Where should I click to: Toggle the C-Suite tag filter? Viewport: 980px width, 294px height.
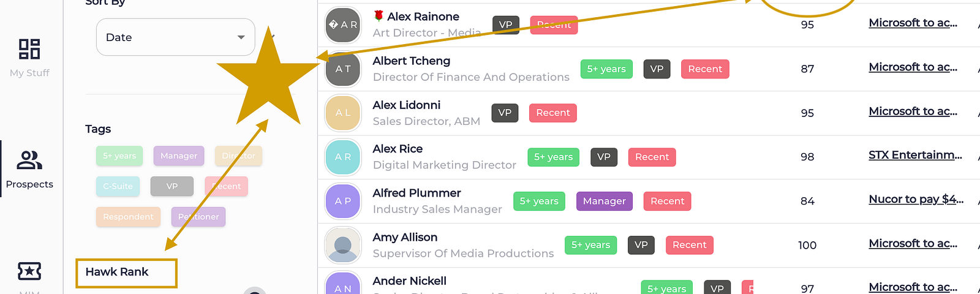pyautogui.click(x=118, y=186)
